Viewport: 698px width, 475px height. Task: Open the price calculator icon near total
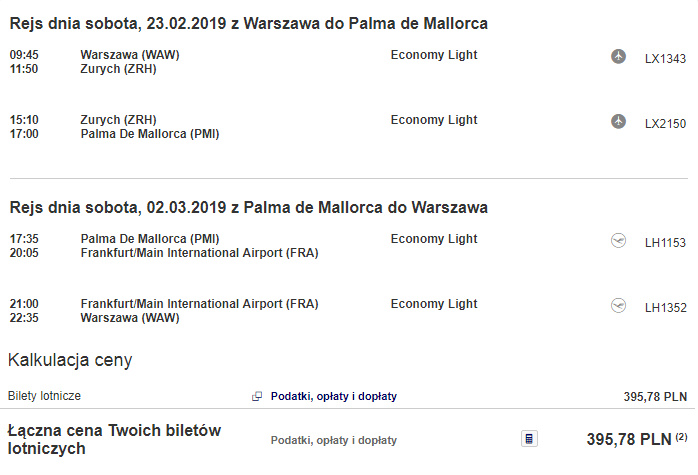click(x=529, y=439)
